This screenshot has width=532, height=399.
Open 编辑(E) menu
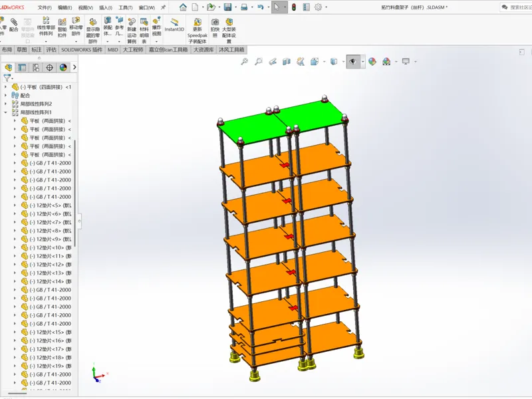[65, 7]
